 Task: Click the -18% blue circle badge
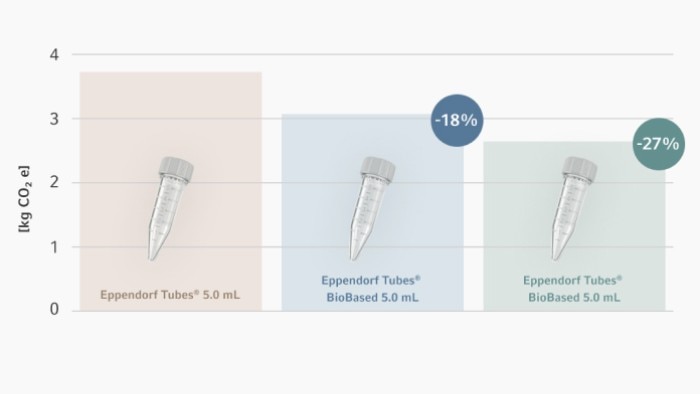pyautogui.click(x=457, y=120)
